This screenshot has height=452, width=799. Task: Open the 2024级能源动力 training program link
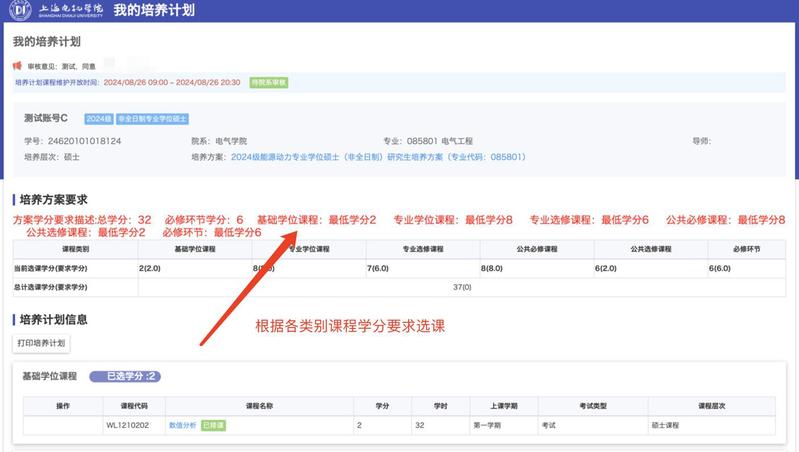pos(378,157)
